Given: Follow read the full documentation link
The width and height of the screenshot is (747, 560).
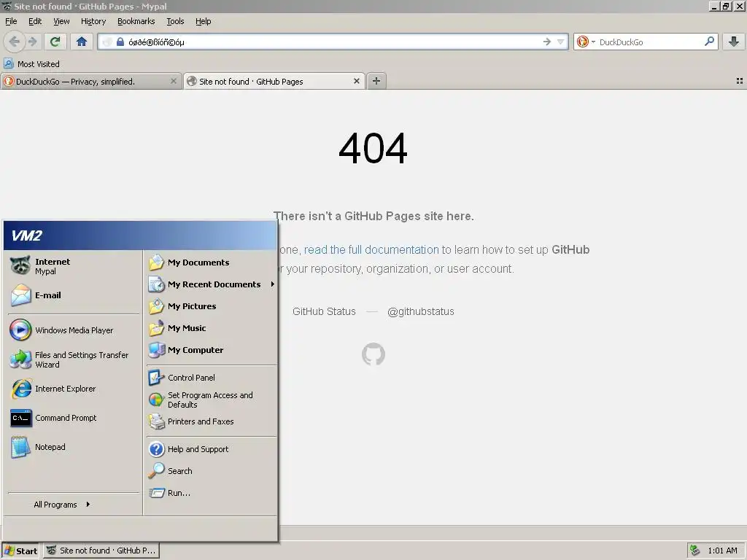Looking at the screenshot, I should click(x=371, y=249).
